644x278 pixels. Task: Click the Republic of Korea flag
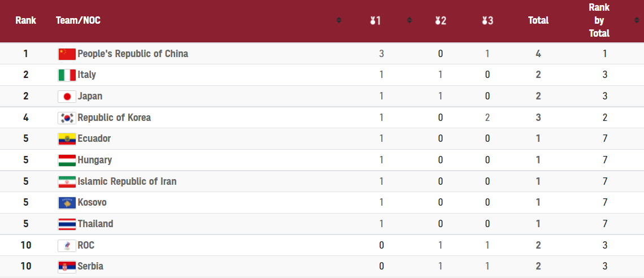point(67,118)
